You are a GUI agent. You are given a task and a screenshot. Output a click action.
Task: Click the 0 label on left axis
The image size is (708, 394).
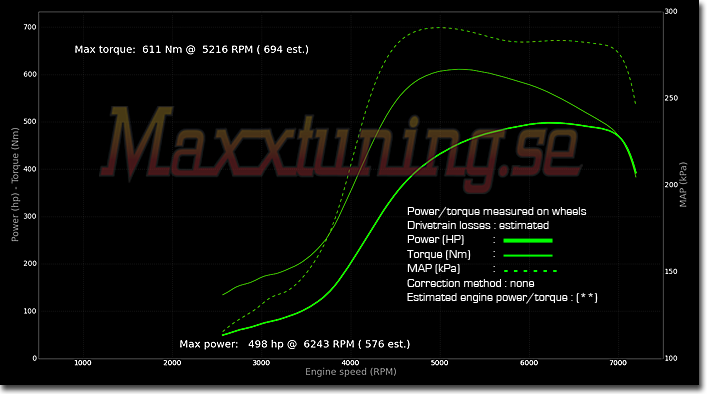[x=34, y=358]
